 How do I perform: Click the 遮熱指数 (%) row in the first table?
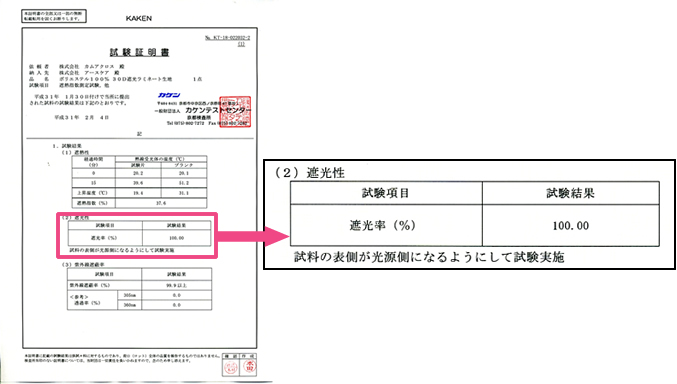click(x=139, y=203)
